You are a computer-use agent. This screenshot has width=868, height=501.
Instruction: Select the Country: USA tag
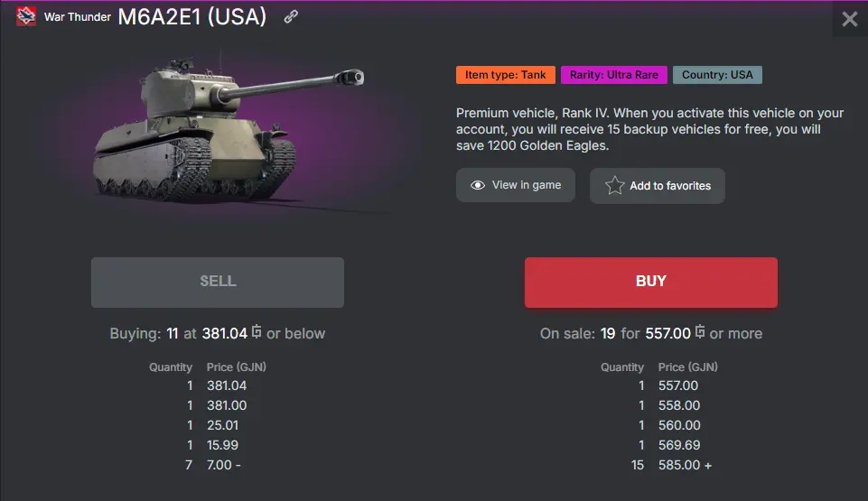tap(717, 75)
